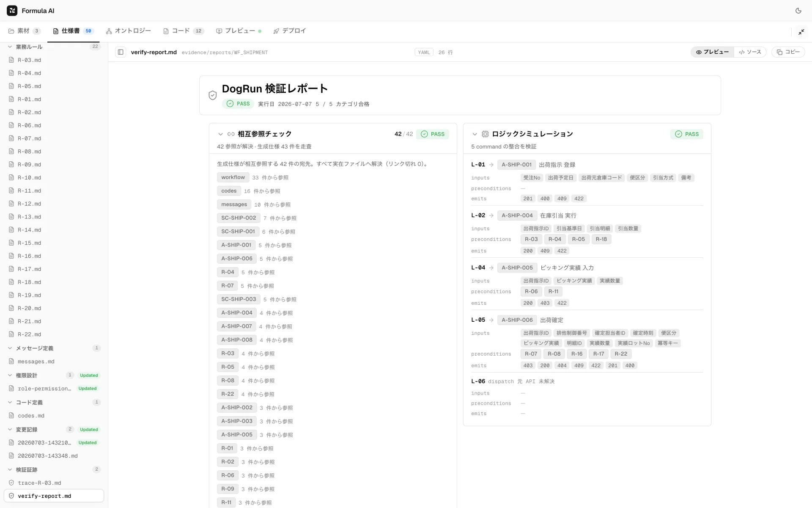Click the A-SHIP-005 chip in L-04 row
The height and width of the screenshot is (508, 812).
[x=517, y=268]
